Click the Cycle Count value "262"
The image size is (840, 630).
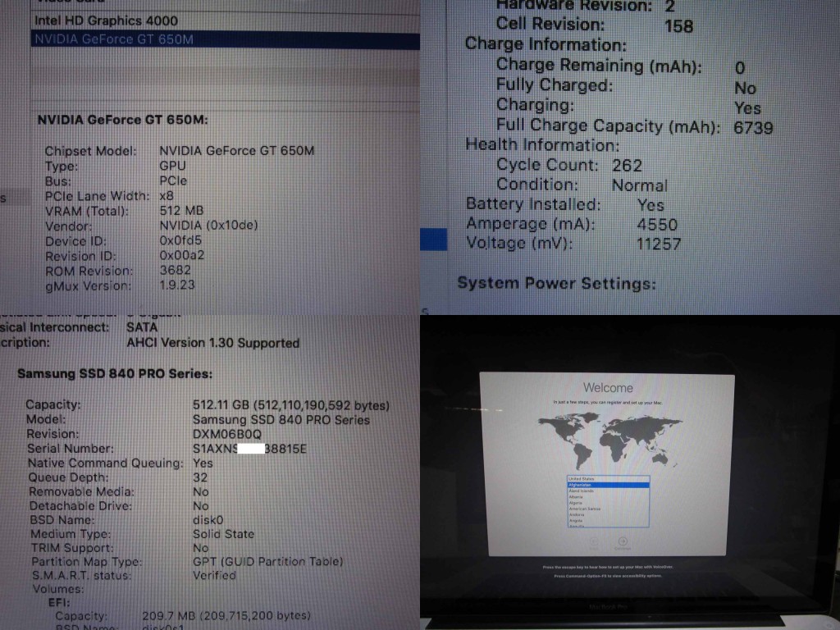point(627,166)
